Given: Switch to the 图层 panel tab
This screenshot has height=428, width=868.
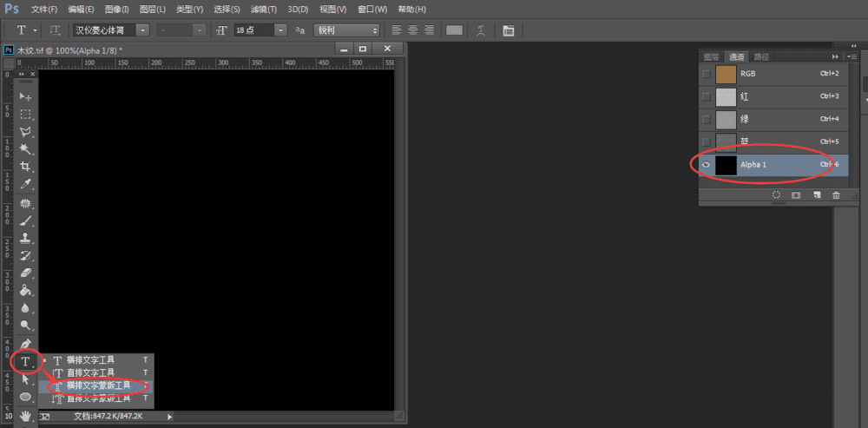Looking at the screenshot, I should point(712,56).
